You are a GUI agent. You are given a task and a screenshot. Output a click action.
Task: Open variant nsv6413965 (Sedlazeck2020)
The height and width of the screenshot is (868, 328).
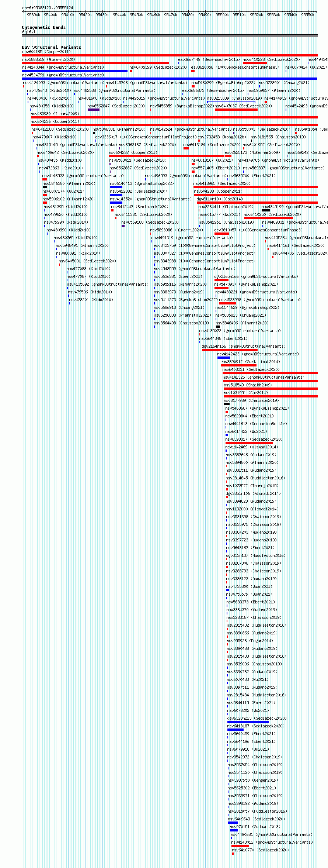click(x=222, y=183)
